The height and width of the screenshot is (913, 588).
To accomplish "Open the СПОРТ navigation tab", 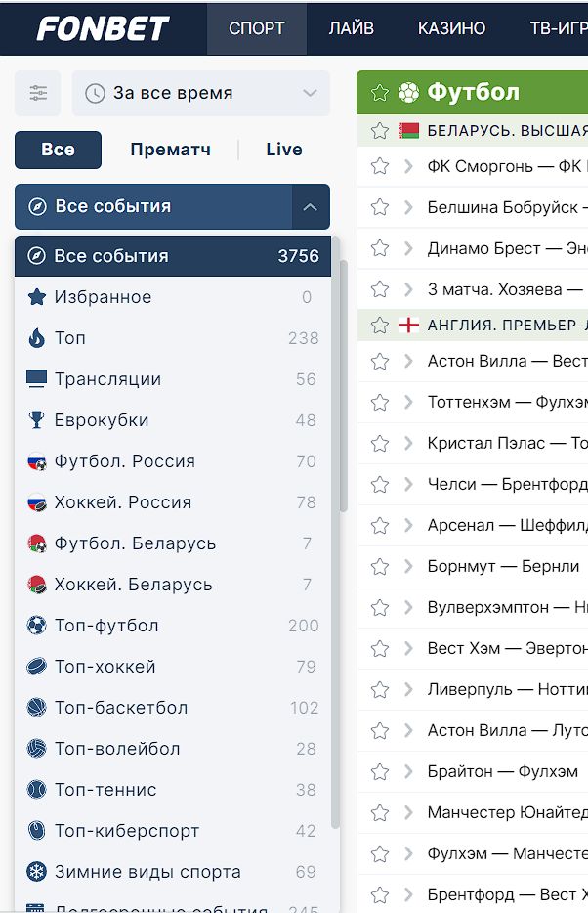I will click(257, 28).
